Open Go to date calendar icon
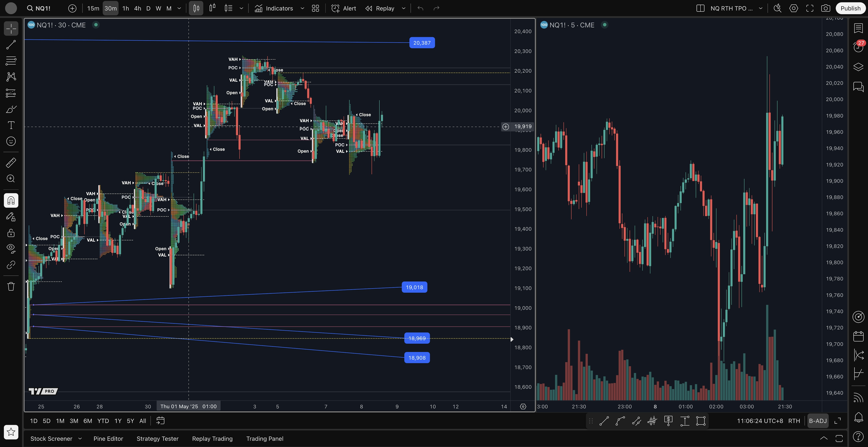Screen dimensions: 868x447 160,421
